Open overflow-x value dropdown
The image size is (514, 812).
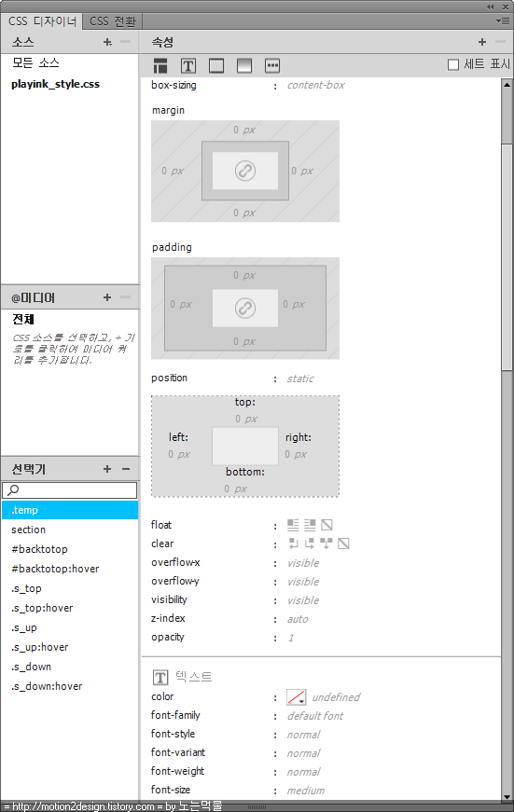[303, 563]
